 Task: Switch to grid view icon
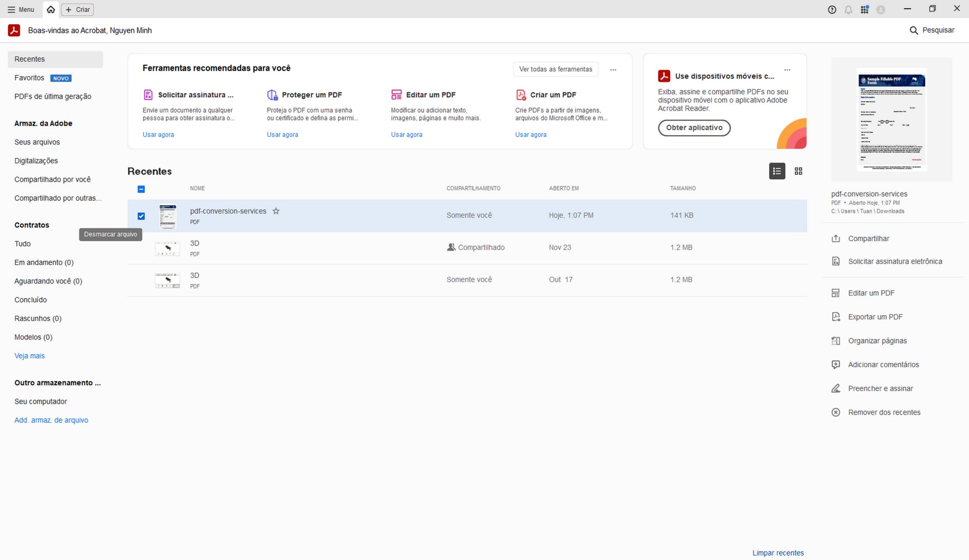798,172
